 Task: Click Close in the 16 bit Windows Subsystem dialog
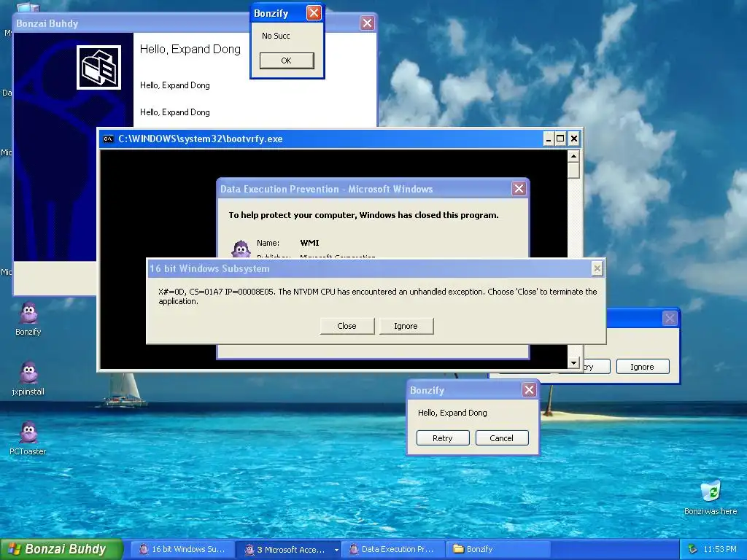pyautogui.click(x=347, y=326)
